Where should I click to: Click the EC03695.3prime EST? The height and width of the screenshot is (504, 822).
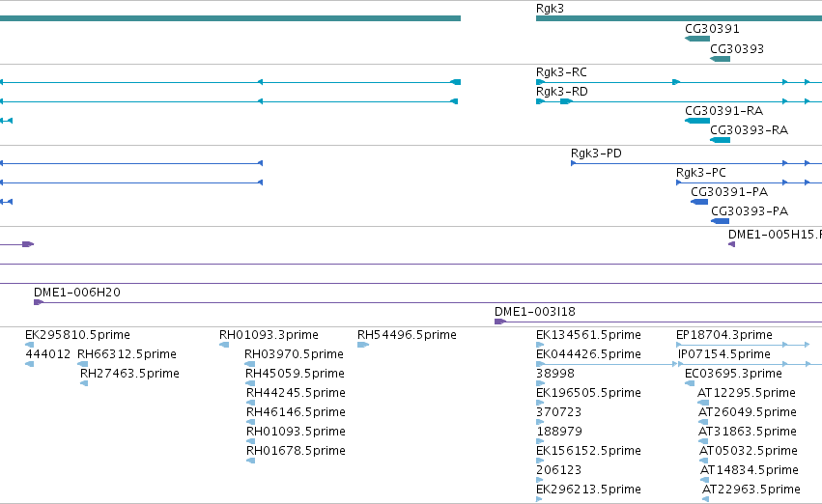(690, 383)
